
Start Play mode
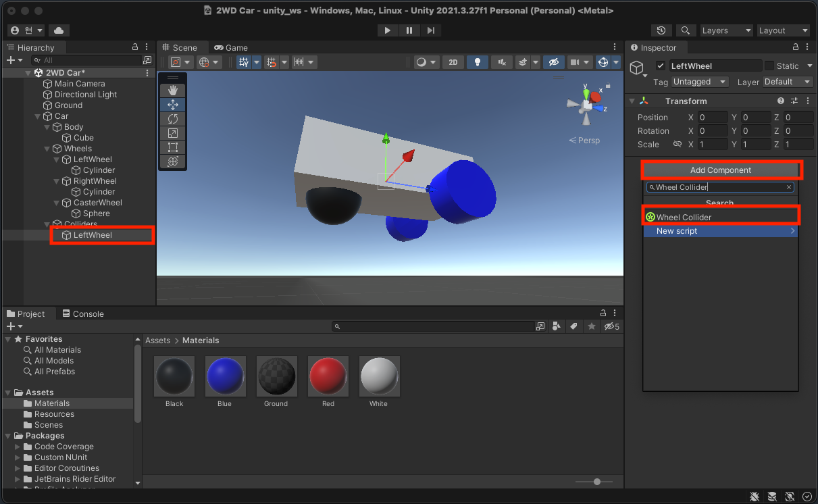387,30
